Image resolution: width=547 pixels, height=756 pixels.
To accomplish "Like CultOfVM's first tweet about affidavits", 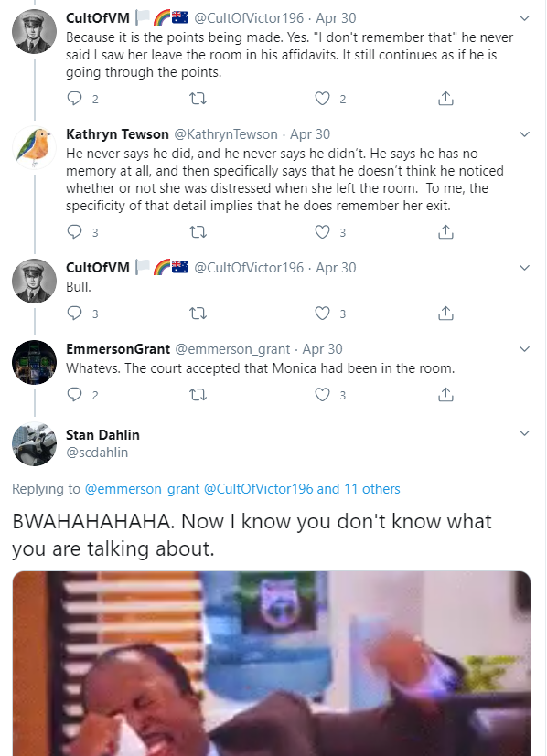I will click(x=322, y=99).
